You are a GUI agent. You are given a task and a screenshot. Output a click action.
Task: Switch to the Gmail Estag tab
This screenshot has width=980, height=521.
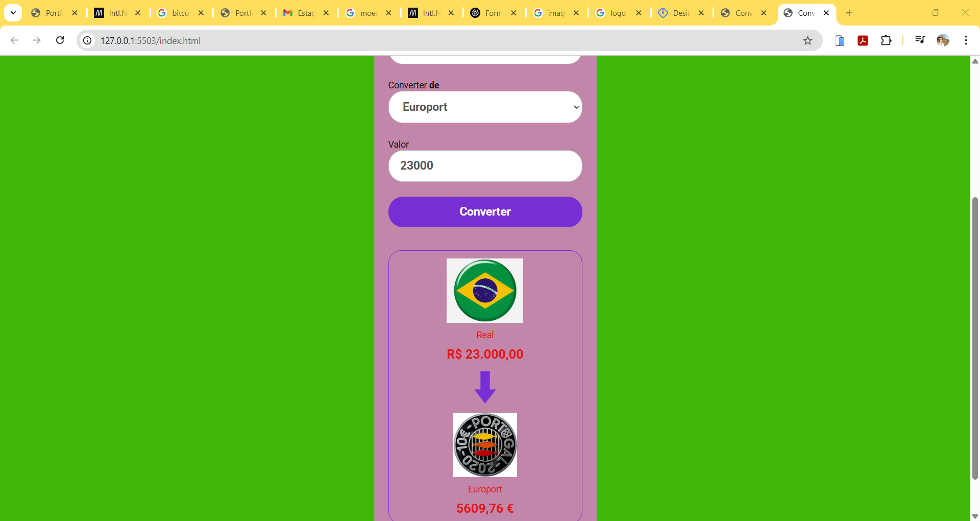pos(304,13)
